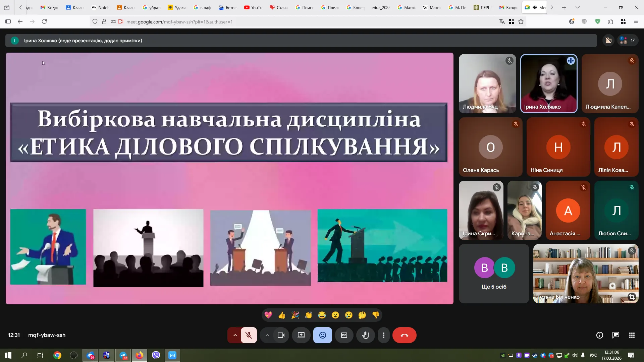Click the share screen (present now) icon
The width and height of the screenshot is (644, 362).
pyautogui.click(x=301, y=335)
